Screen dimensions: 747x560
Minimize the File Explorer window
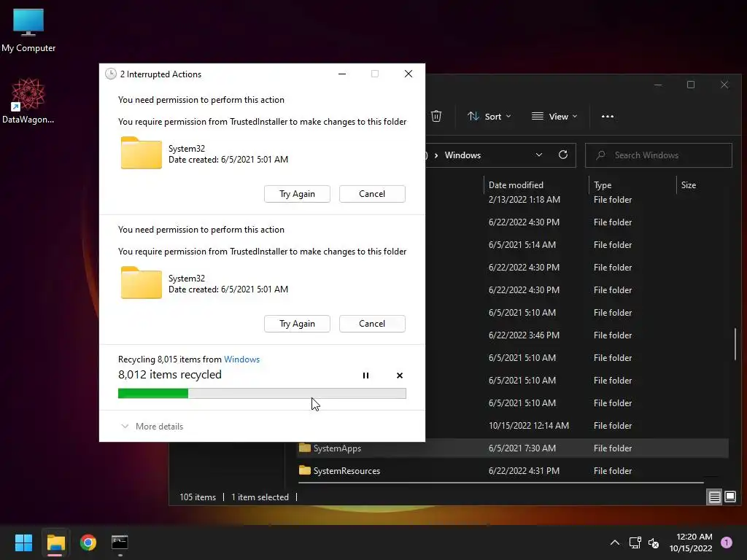658,85
